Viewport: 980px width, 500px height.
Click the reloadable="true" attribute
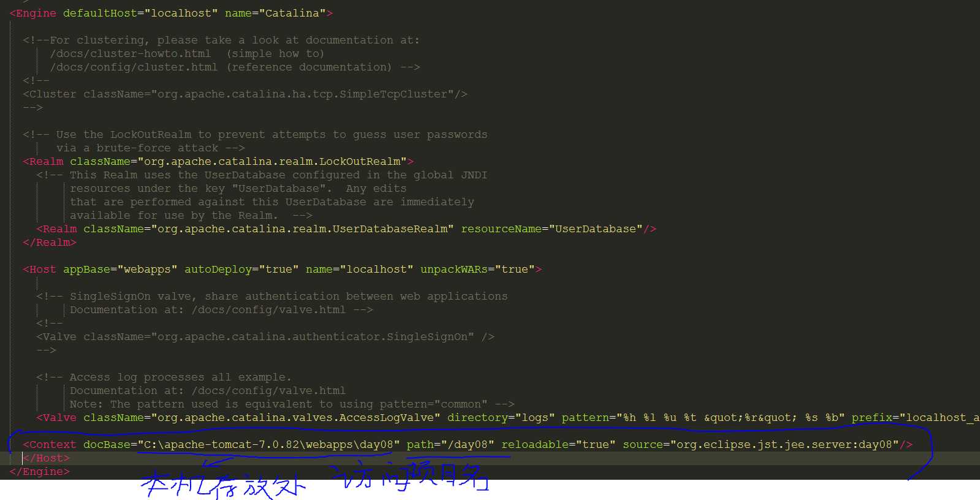click(558, 444)
